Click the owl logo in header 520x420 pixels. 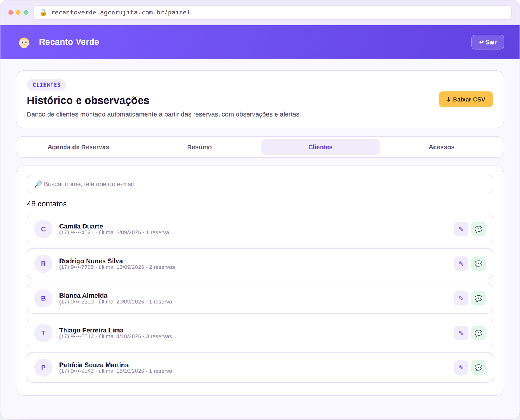[24, 42]
